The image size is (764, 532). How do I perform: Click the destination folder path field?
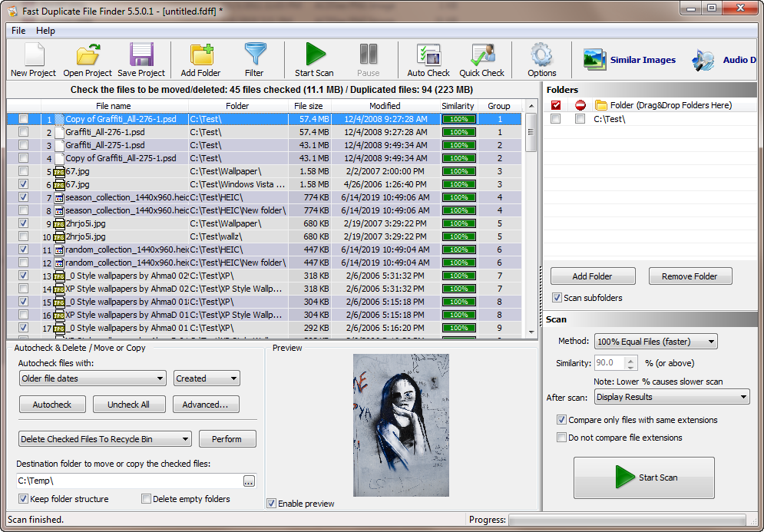click(128, 481)
